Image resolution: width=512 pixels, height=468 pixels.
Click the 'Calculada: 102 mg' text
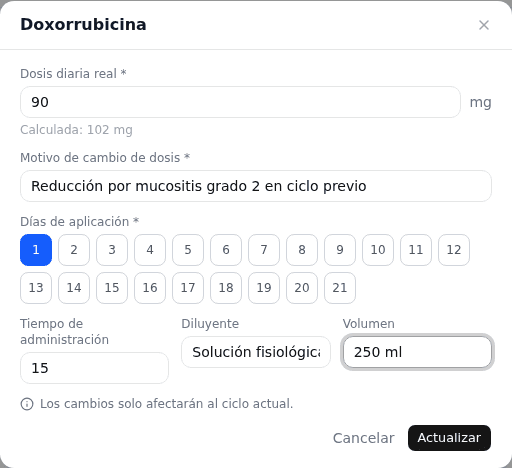(x=76, y=130)
